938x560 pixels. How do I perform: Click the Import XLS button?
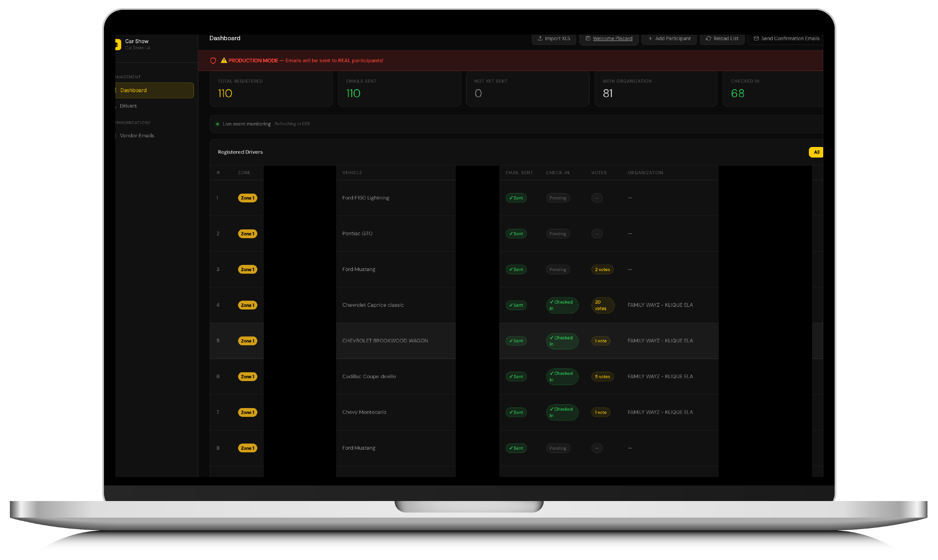(x=554, y=38)
